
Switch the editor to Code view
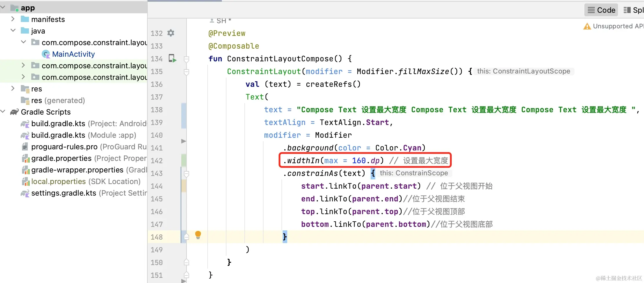coord(601,10)
